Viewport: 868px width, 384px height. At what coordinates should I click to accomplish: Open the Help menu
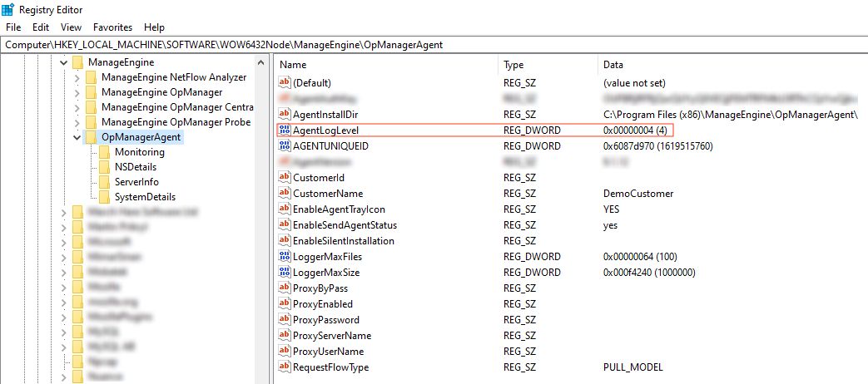pos(154,27)
